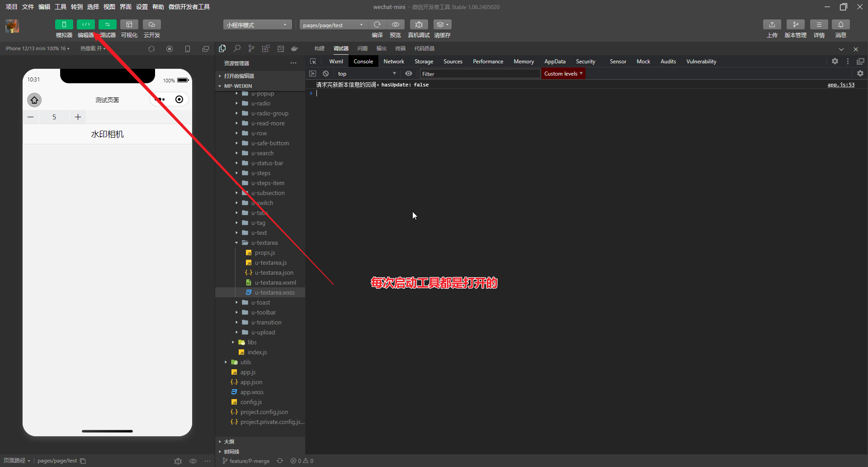Click the console Filter input

[x=480, y=74]
